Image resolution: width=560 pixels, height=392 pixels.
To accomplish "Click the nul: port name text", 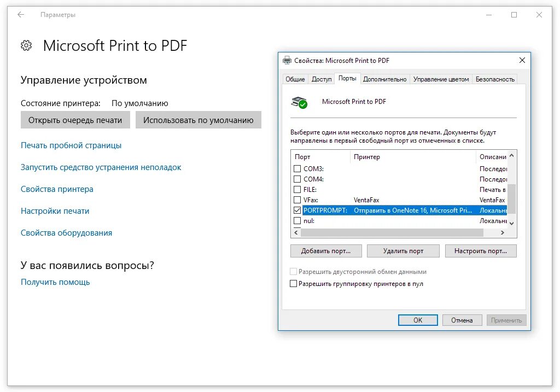I will click(309, 221).
